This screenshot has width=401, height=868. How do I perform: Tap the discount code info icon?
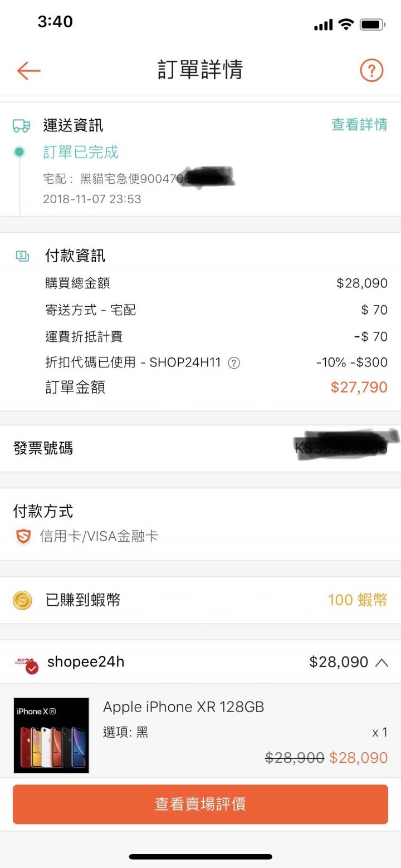pyautogui.click(x=234, y=363)
